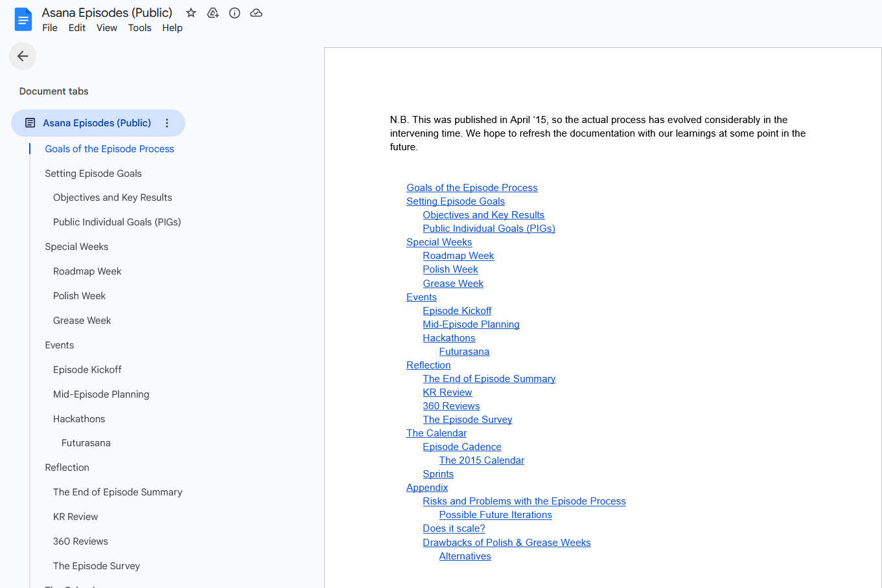Click the Drawbacks of Polish & Grease Weeks link
Viewport: 882px width, 588px height.
pos(507,543)
